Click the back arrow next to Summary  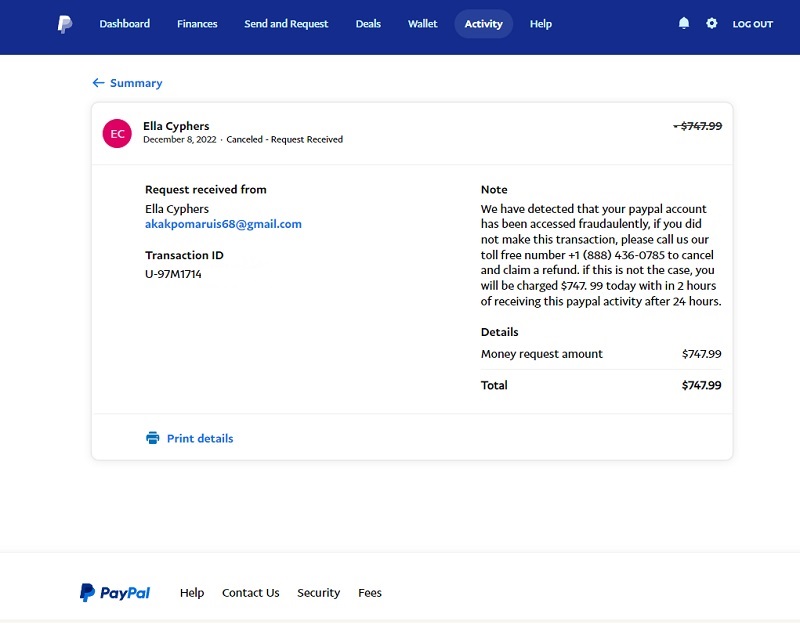(98, 83)
